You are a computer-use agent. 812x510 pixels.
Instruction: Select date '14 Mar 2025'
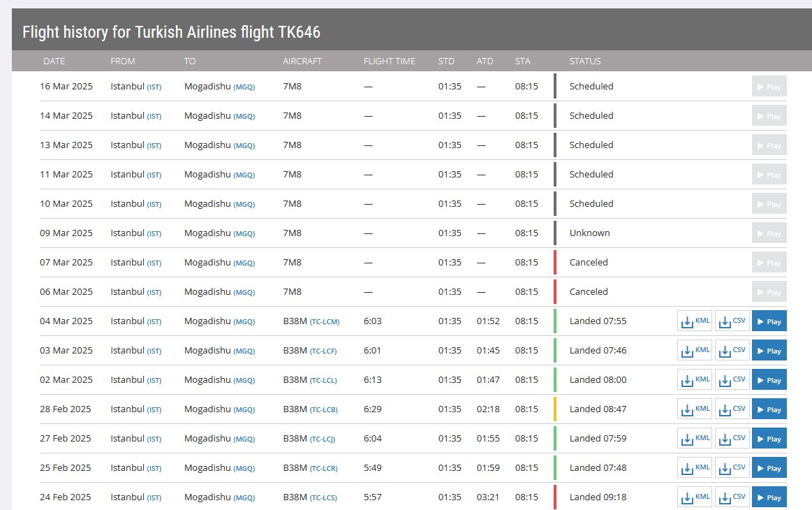point(66,115)
